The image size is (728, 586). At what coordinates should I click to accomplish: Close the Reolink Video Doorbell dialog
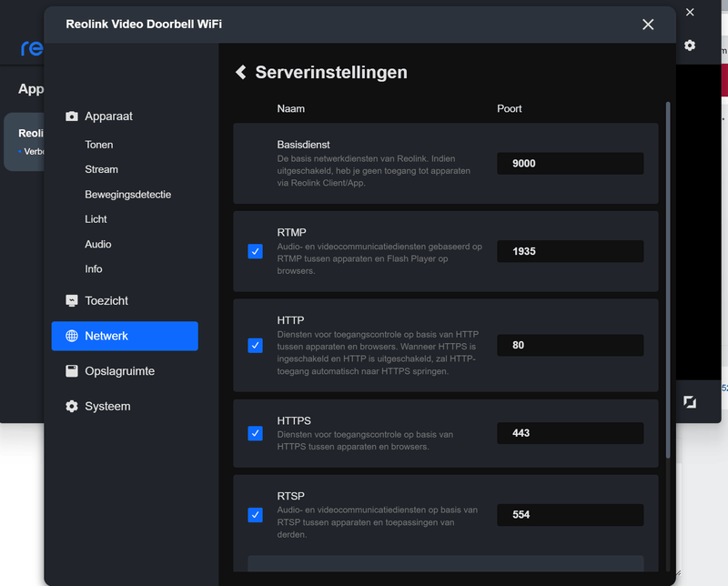click(x=648, y=25)
